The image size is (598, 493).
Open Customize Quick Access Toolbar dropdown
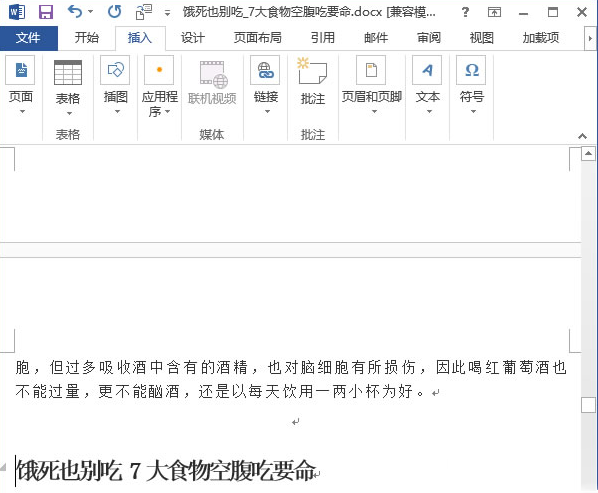pyautogui.click(x=167, y=13)
